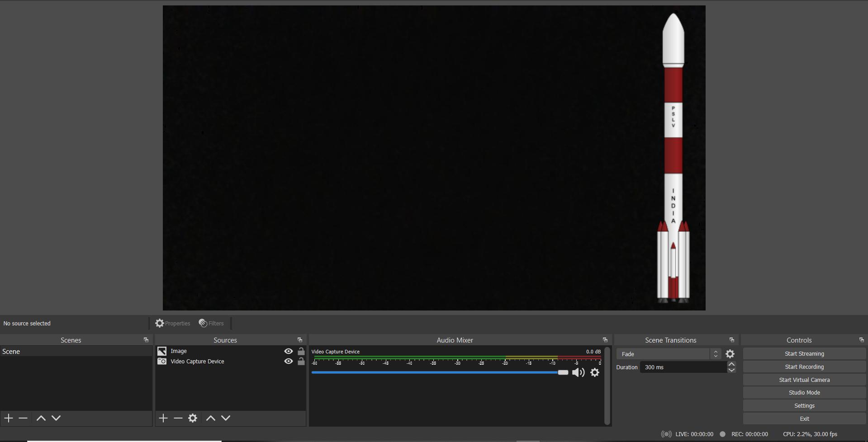Click the Duration 300 ms input field

[683, 367]
